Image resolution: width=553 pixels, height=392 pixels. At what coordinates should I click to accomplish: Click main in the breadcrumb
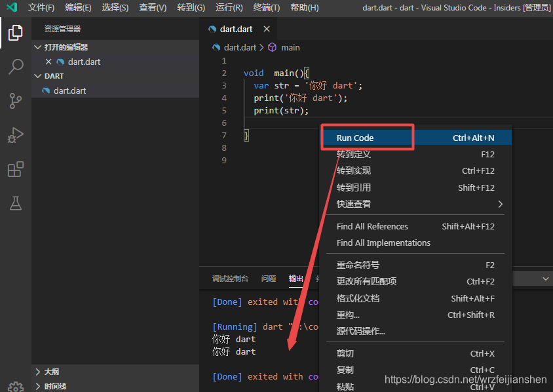[x=290, y=47]
